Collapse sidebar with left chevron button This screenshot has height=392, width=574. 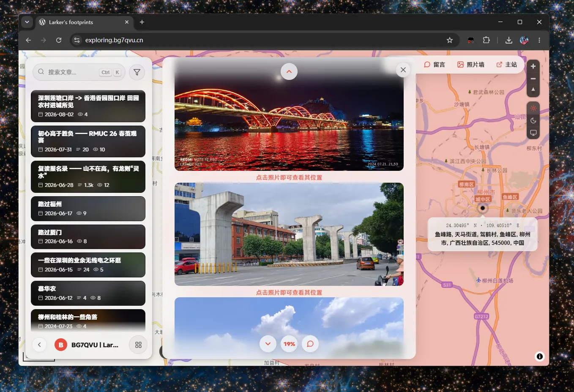coord(39,345)
